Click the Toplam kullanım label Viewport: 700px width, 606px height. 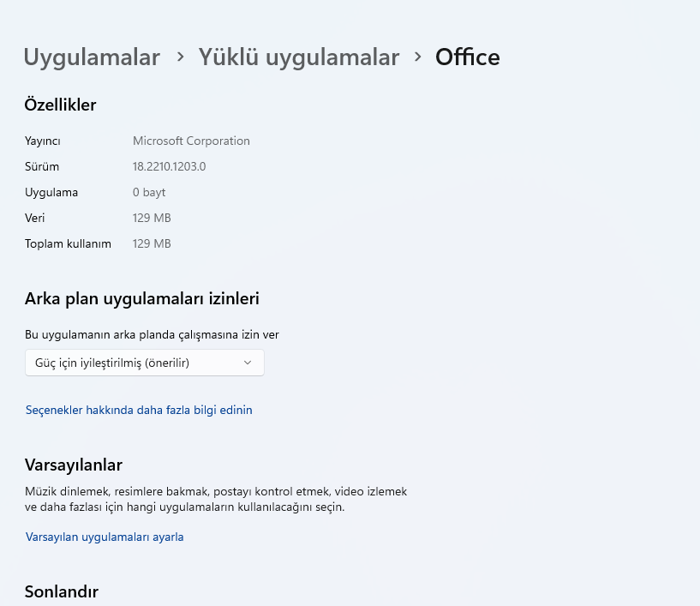tap(68, 243)
